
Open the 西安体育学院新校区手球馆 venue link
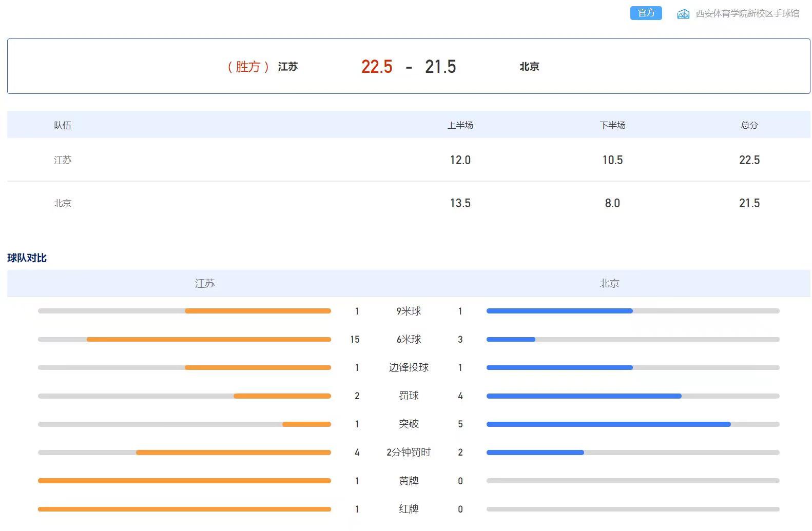[747, 14]
